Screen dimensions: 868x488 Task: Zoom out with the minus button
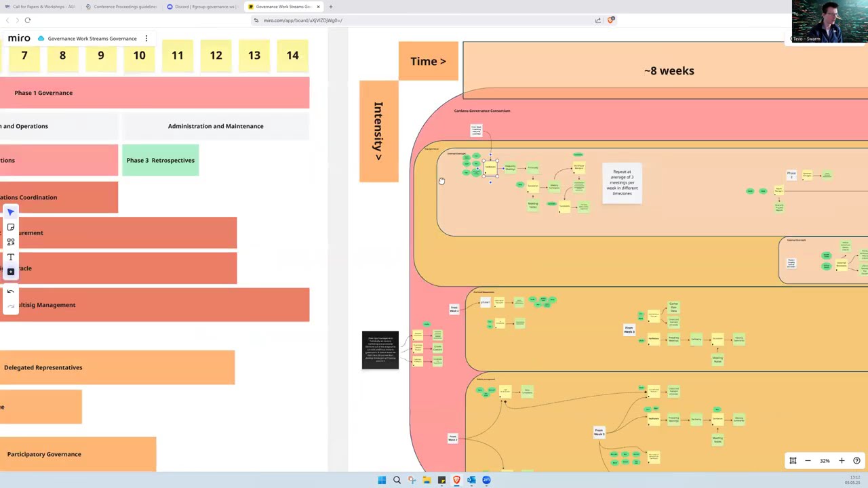click(808, 461)
